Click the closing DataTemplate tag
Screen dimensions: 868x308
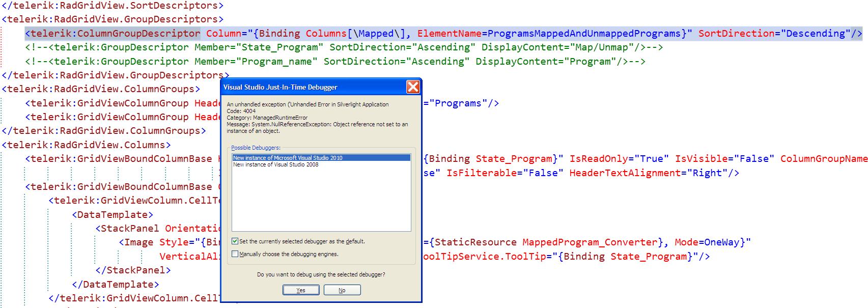(x=116, y=285)
